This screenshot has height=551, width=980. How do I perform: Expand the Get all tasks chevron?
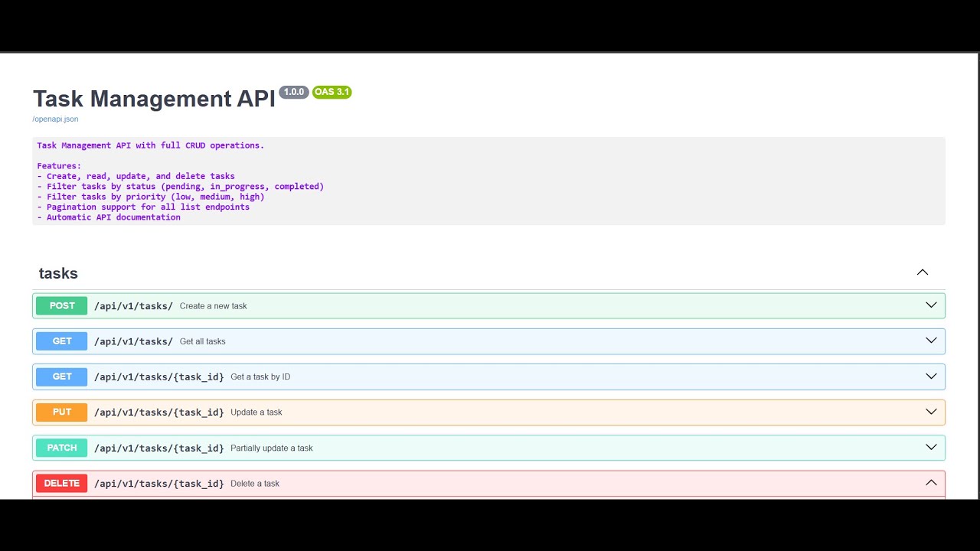click(931, 341)
